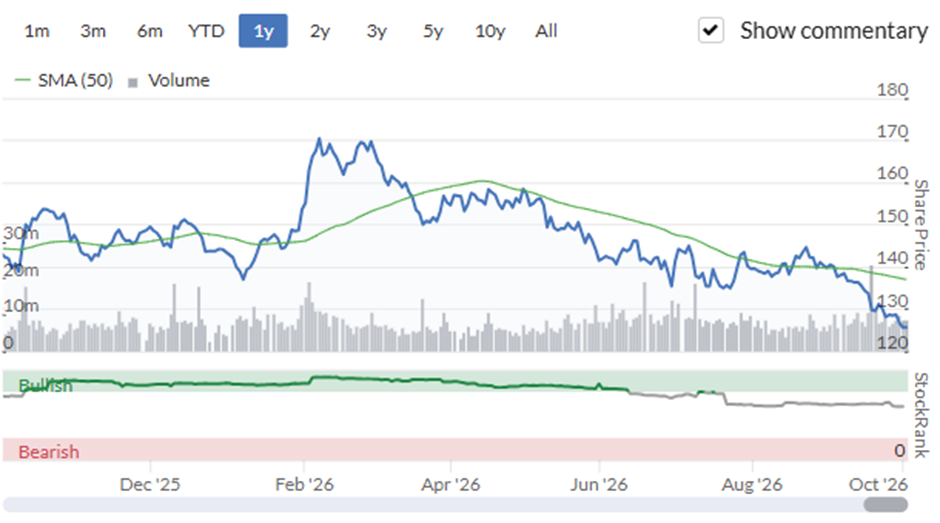Click the Aug '26 axis label
Screen dimensions: 940x523
click(752, 485)
